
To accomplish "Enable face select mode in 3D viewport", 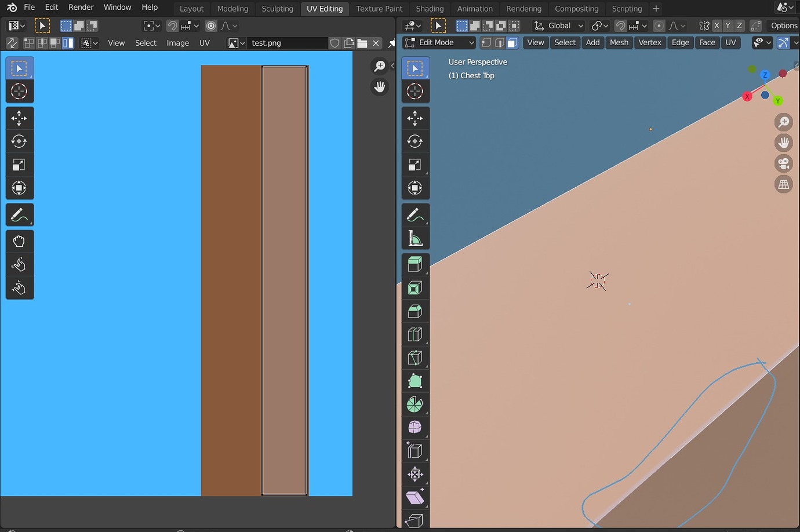I will coord(512,42).
